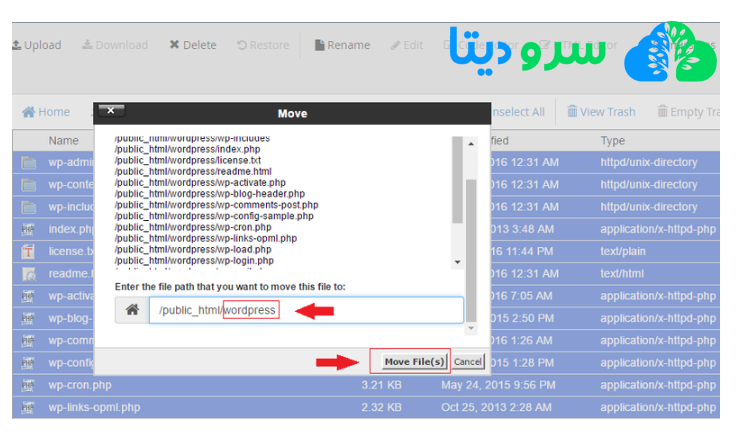Click the home icon beside path field
749x441 pixels.
click(131, 311)
